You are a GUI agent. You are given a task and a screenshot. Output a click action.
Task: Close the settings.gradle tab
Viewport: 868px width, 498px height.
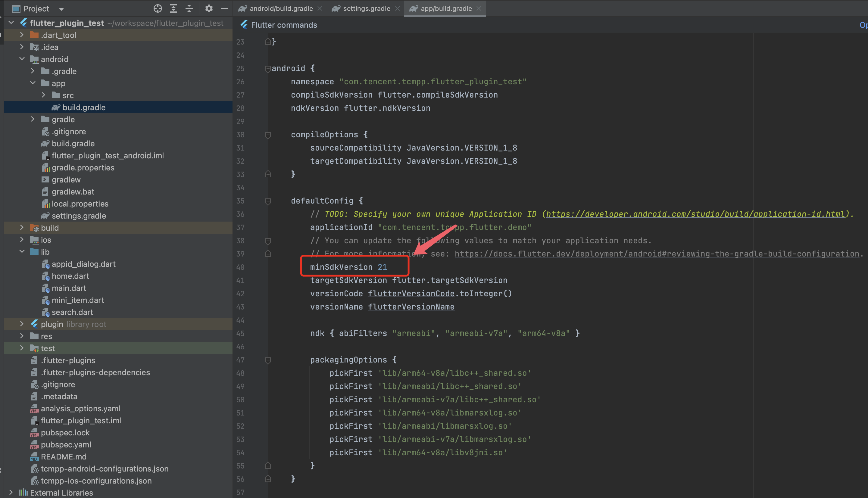[x=397, y=8]
